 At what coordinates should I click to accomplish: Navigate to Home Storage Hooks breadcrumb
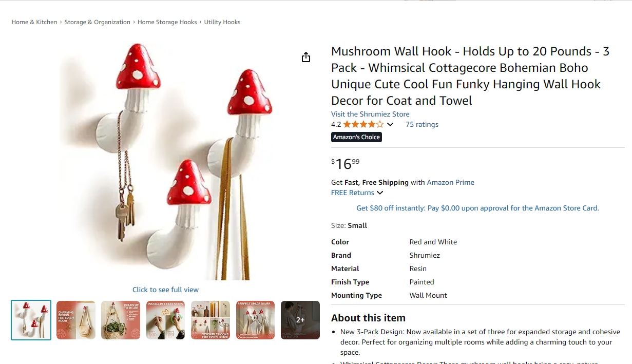167,22
